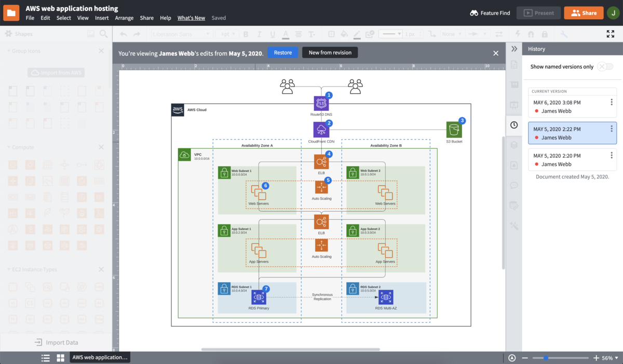Image resolution: width=623 pixels, height=364 pixels.
Task: Open the Arrange menu
Action: click(124, 18)
